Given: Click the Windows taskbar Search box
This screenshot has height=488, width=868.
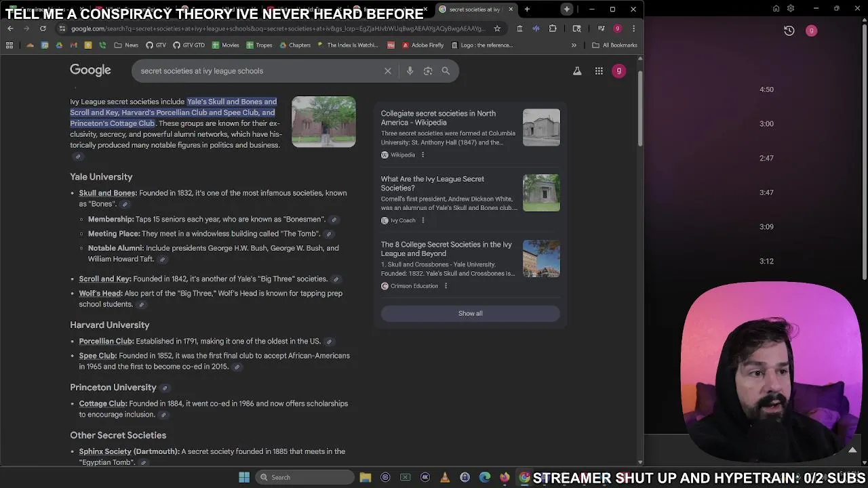Looking at the screenshot, I should click(305, 477).
